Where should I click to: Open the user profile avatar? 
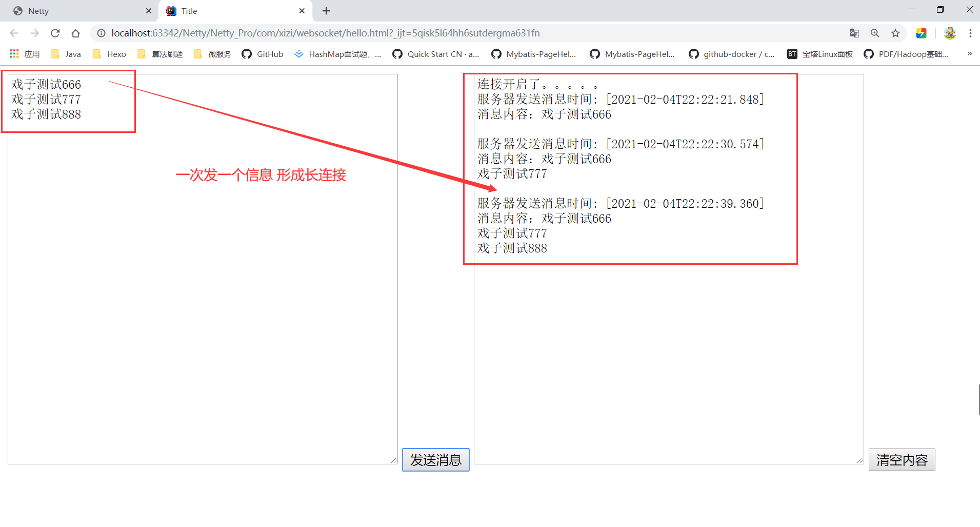(950, 33)
